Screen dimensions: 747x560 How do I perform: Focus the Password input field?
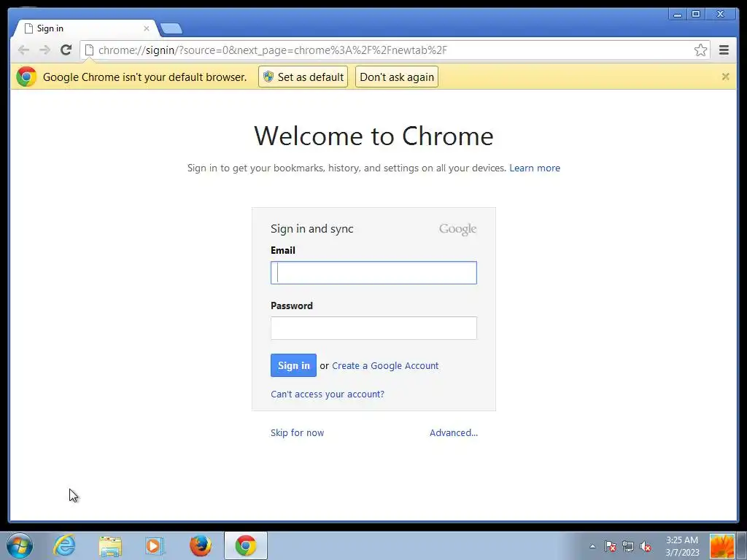373,328
